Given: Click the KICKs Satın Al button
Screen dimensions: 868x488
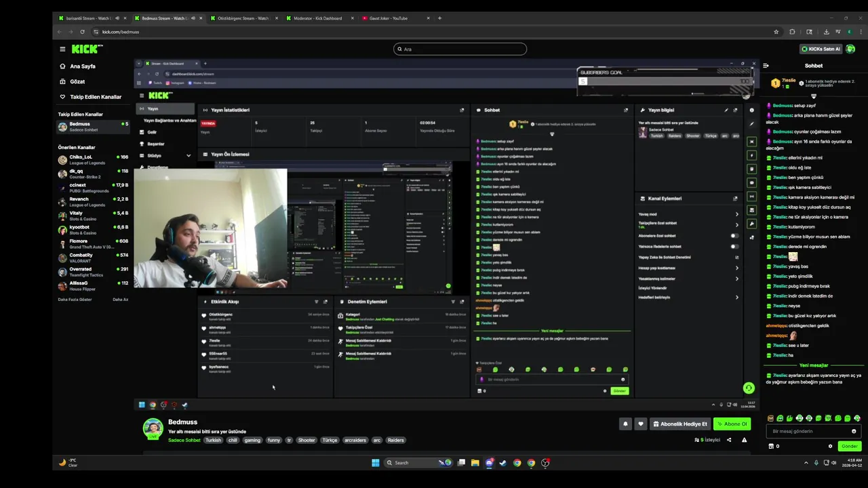Looking at the screenshot, I should (821, 49).
